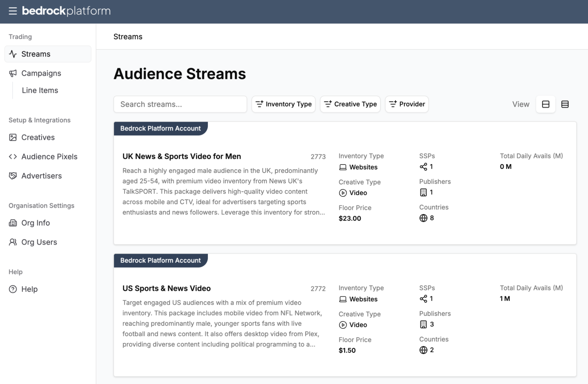Click the Campaigns megaphone icon

[13, 73]
